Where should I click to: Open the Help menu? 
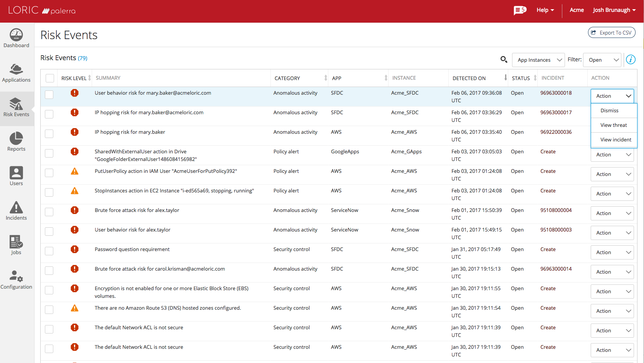pos(545,10)
